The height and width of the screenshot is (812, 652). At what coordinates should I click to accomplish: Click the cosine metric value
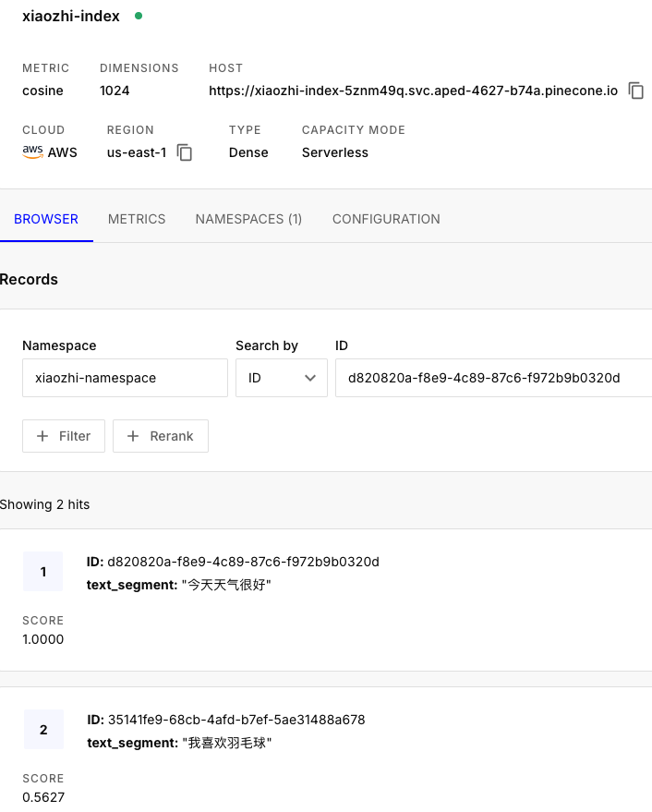point(42,91)
